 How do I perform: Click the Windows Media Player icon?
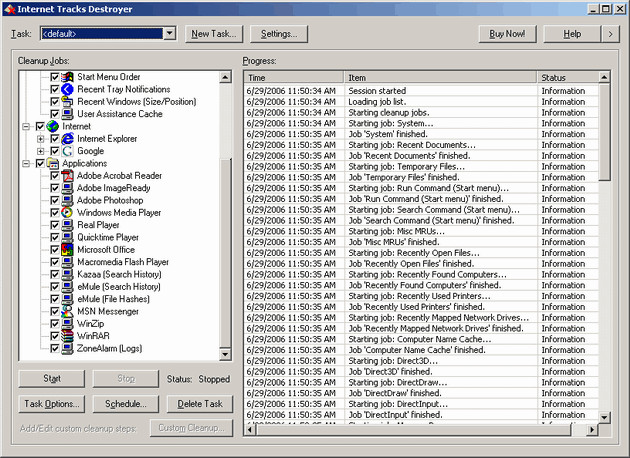(67, 213)
